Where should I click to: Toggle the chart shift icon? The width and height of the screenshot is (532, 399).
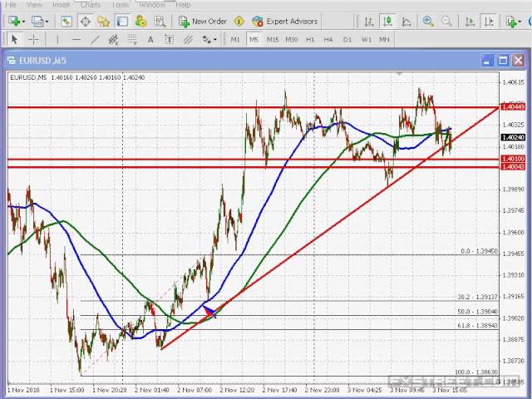[x=489, y=22]
